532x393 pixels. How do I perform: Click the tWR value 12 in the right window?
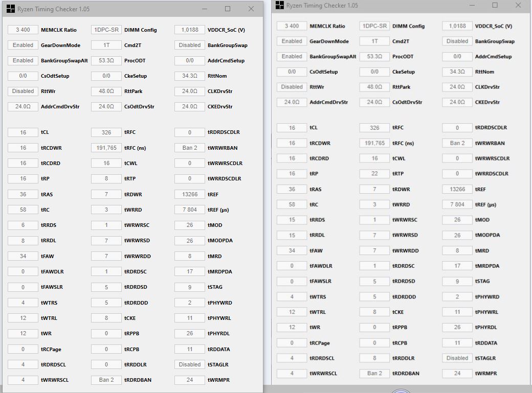pyautogui.click(x=292, y=327)
